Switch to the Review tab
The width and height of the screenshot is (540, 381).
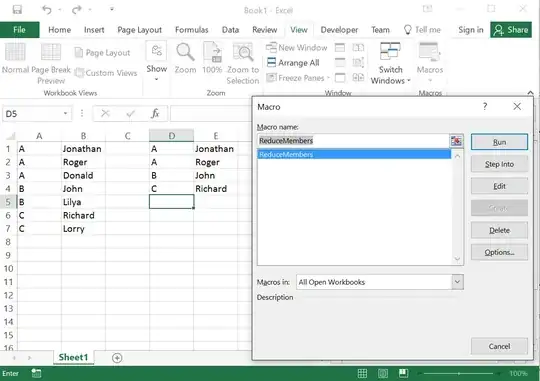[264, 30]
